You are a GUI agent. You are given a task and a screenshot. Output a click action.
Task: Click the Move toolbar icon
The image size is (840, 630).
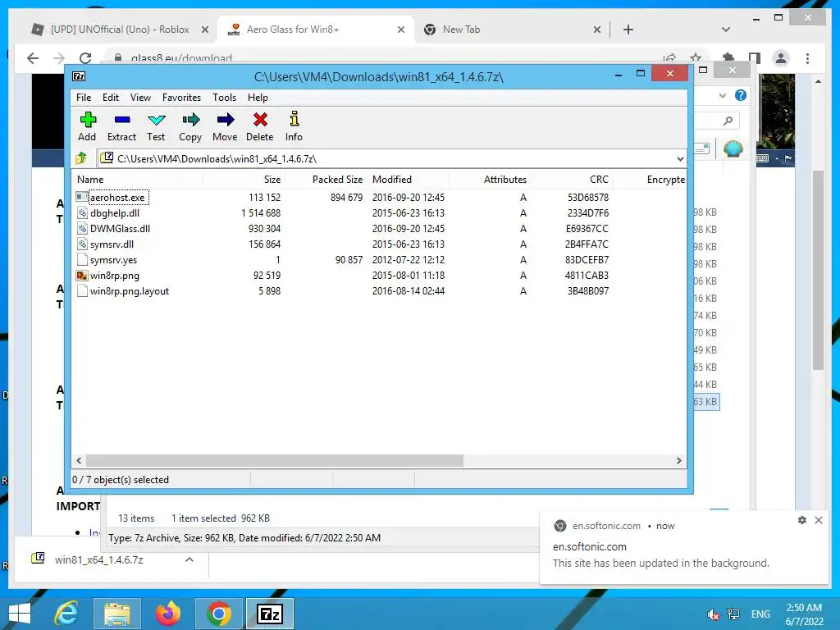[225, 126]
